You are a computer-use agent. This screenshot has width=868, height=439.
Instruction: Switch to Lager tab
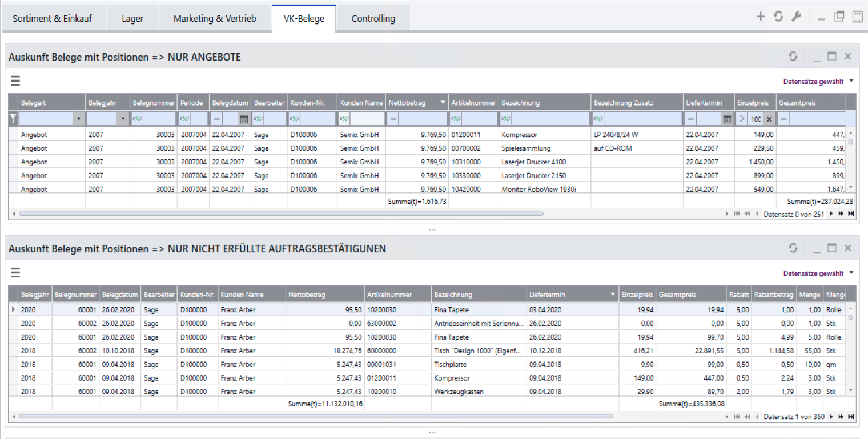(132, 18)
